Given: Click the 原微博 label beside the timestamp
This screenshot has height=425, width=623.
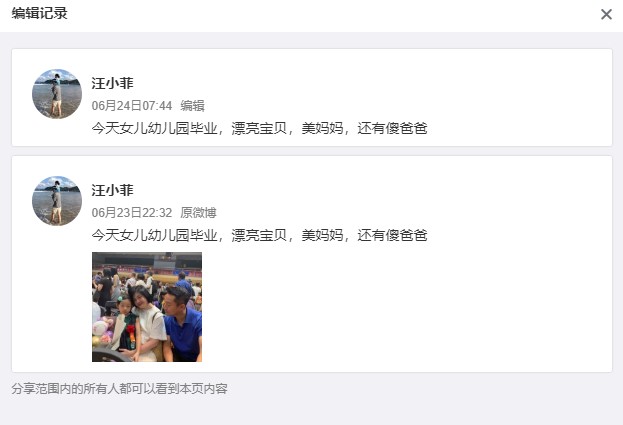Looking at the screenshot, I should pyautogui.click(x=198, y=212).
